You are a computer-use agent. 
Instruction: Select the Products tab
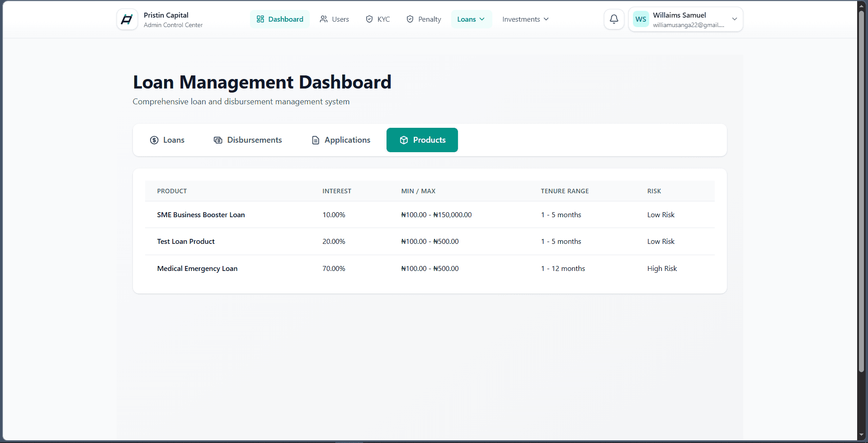click(x=422, y=140)
